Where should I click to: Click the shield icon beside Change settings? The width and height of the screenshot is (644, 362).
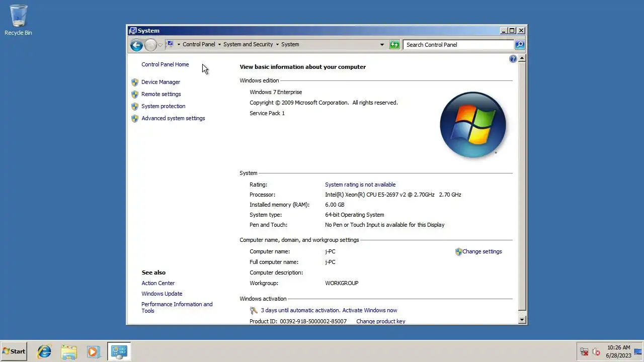458,251
